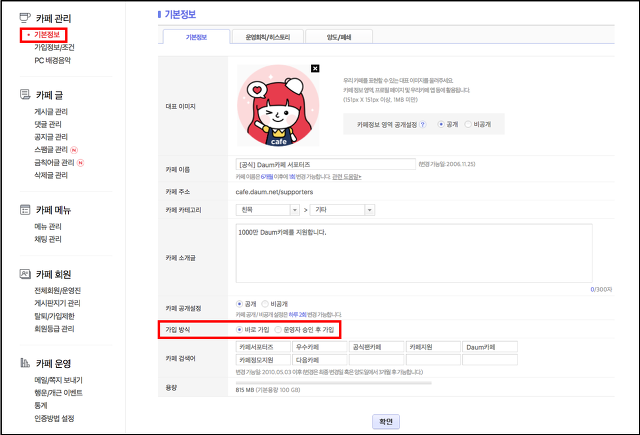The image size is (640, 435).
Task: Click the 카페 운영 section heading
Action: (53, 363)
